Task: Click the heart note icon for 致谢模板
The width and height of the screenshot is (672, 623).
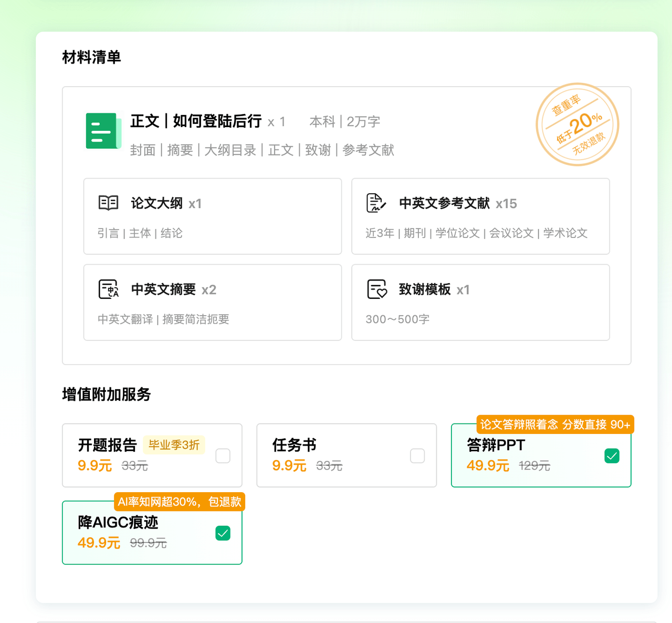Action: (x=376, y=289)
